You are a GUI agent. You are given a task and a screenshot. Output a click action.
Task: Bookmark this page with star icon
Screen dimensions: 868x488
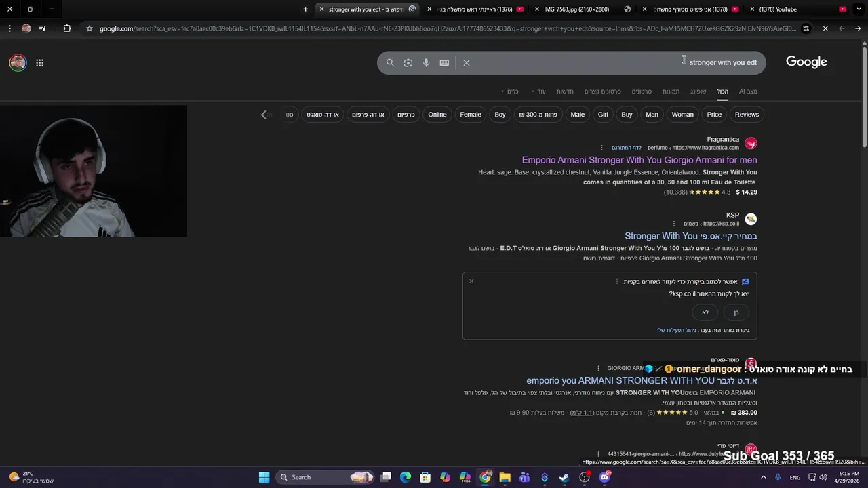[89, 28]
